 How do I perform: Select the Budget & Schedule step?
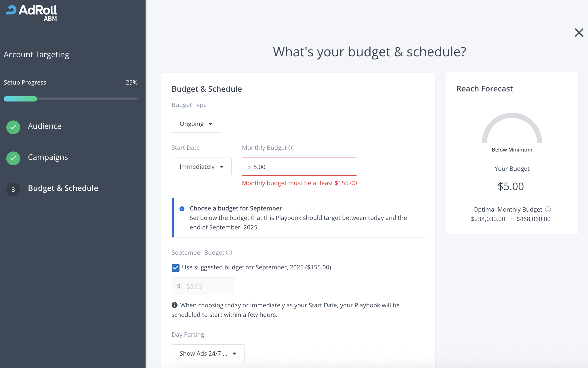coord(63,188)
